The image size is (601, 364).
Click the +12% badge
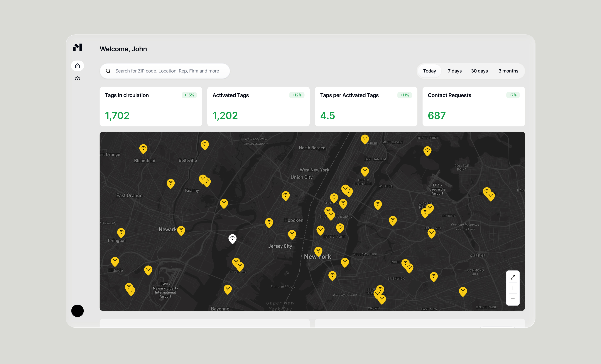(297, 95)
